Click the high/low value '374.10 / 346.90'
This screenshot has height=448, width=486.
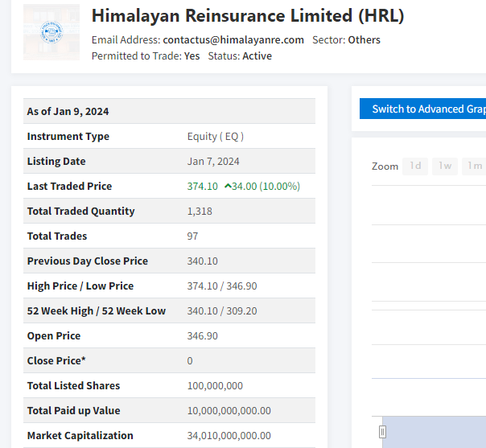(222, 286)
